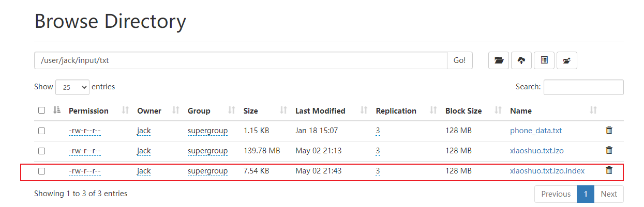Click the parent directory folder icon

(x=567, y=60)
